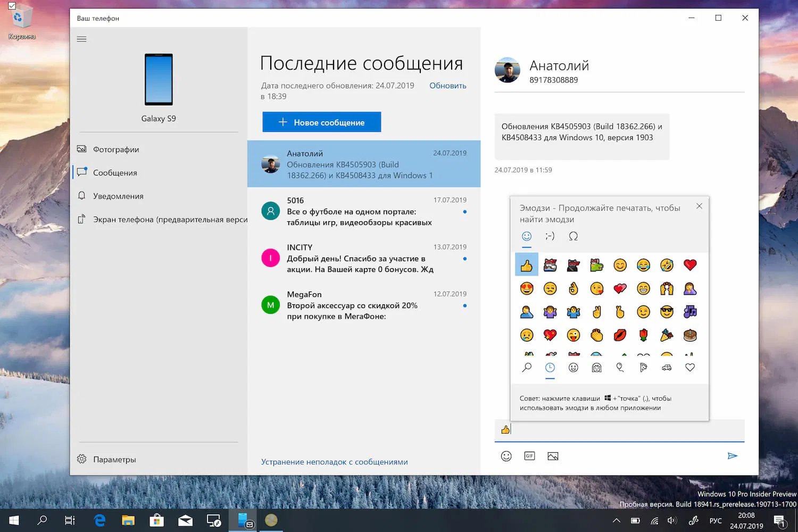Select the lips kiss mark emoji
Image resolution: width=798 pixels, height=532 pixels.
pos(620,335)
